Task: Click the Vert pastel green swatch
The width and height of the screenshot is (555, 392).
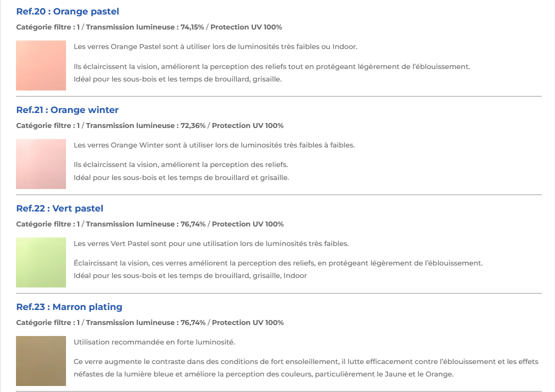Action: pyautogui.click(x=41, y=262)
